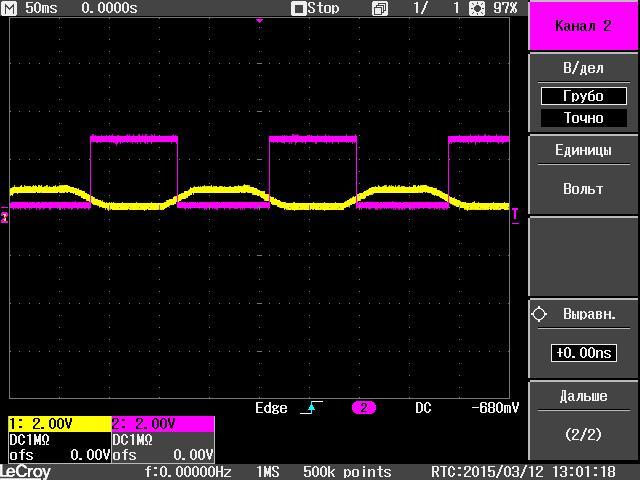Click the LeCroy logo
Image resolution: width=640 pixels, height=480 pixels.
[x=25, y=472]
